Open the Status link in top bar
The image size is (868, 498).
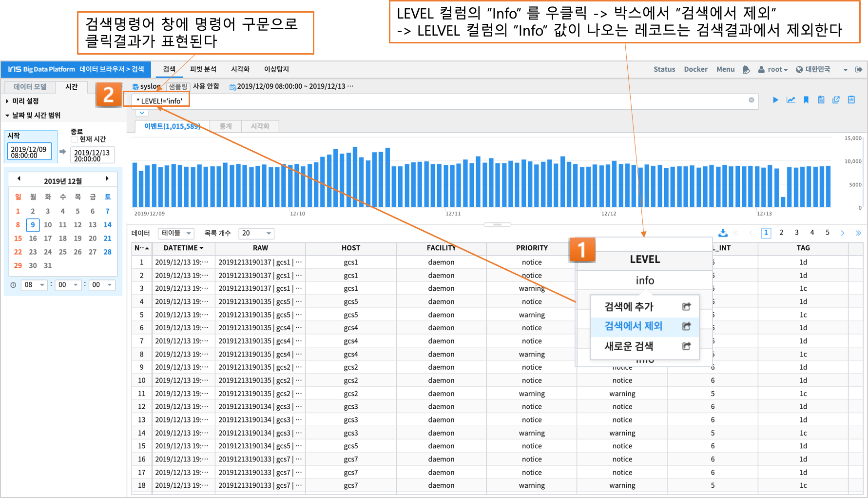(664, 69)
